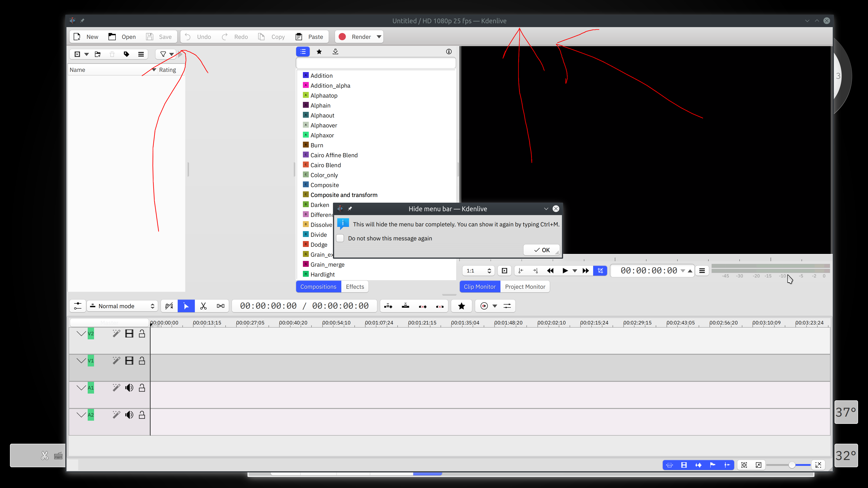Screen dimensions: 868x488
Task: Mute the A2 track
Action: pyautogui.click(x=129, y=415)
